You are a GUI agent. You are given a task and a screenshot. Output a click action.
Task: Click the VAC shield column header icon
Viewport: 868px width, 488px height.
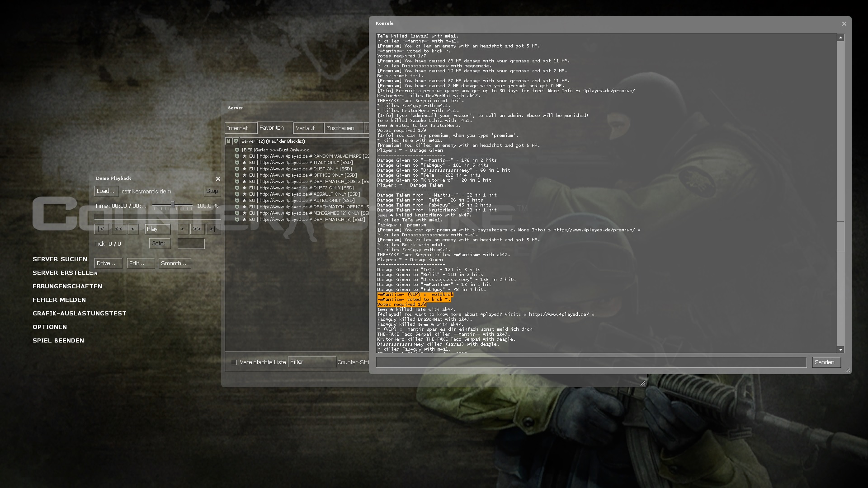pyautogui.click(x=236, y=141)
